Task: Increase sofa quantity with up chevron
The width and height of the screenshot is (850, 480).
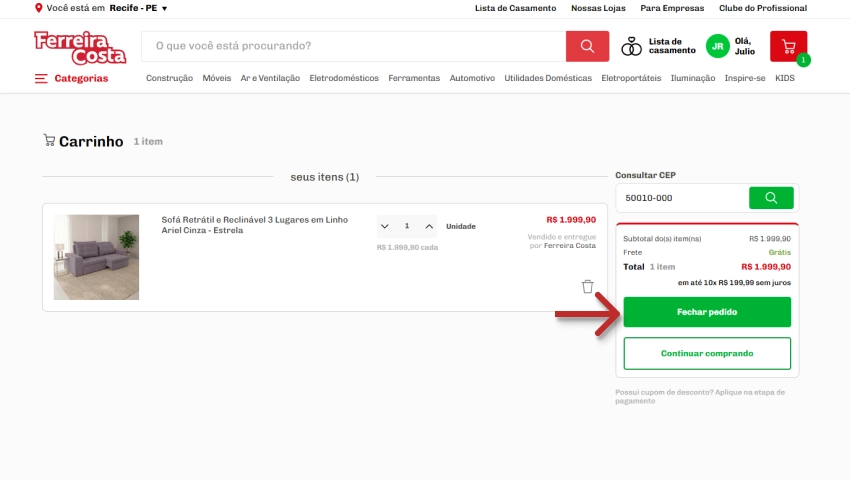Action: [x=429, y=226]
